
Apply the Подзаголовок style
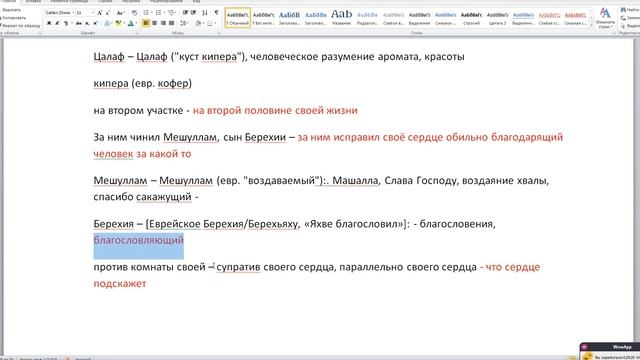[x=367, y=18]
